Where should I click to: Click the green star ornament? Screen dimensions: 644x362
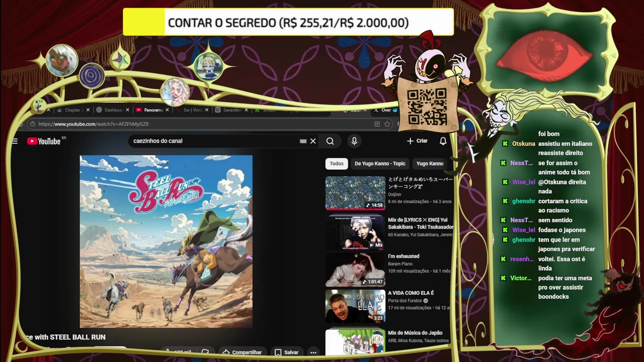click(x=120, y=60)
